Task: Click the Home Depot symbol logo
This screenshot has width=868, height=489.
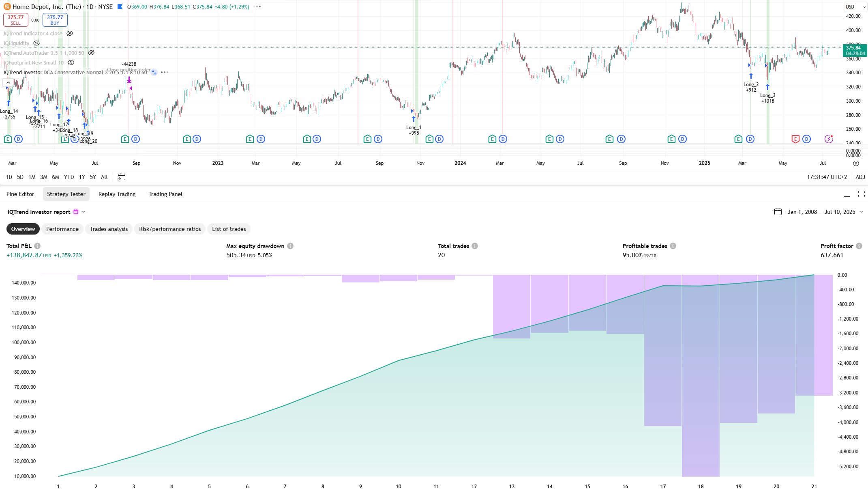Action: (x=7, y=6)
